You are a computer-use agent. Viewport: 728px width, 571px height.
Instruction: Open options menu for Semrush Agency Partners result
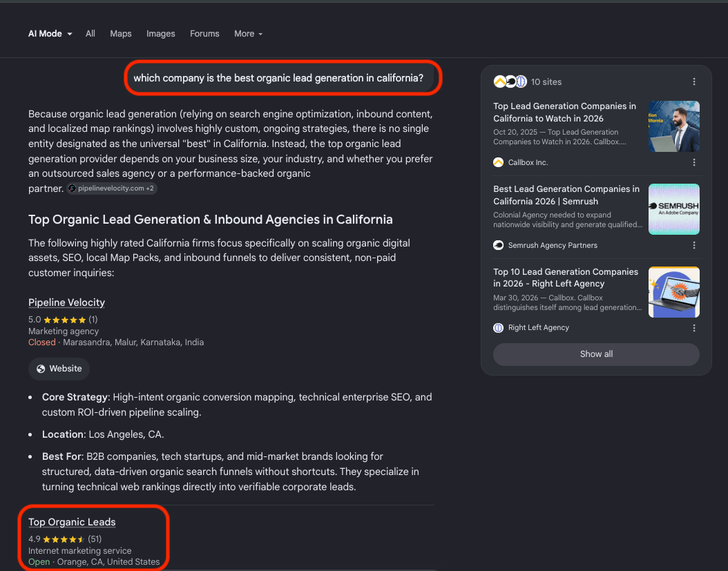694,245
